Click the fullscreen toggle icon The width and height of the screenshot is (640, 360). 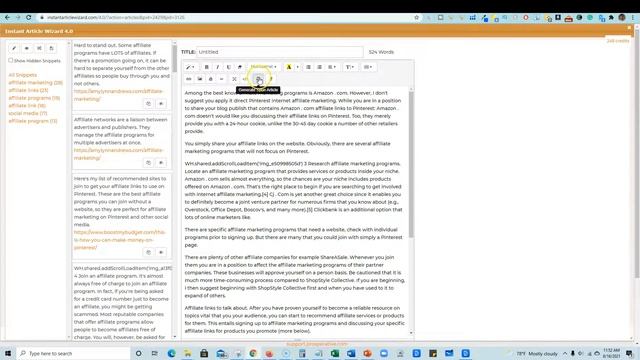[234, 79]
